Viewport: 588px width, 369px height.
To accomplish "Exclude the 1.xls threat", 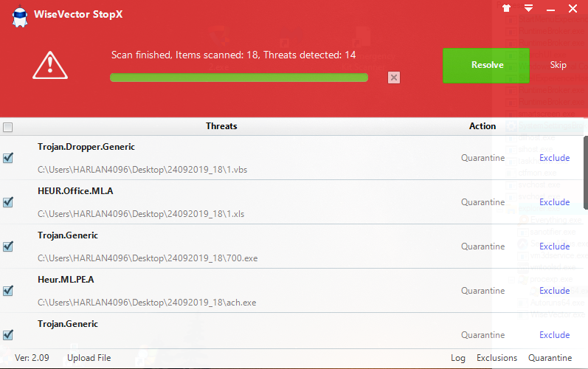I will (554, 202).
